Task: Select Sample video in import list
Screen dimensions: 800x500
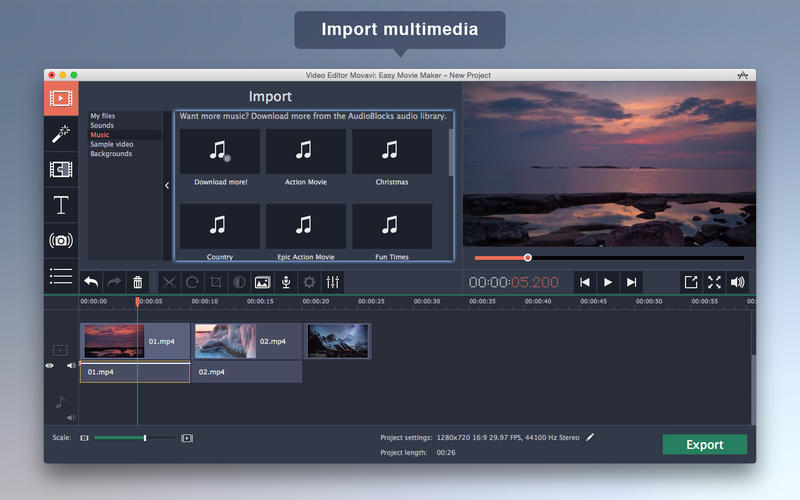Action: pyautogui.click(x=111, y=144)
